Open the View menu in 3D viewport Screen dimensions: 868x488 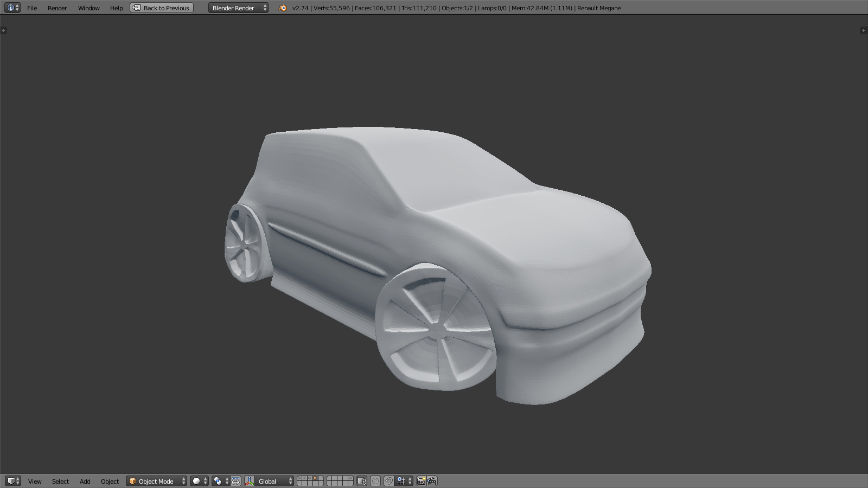point(35,481)
